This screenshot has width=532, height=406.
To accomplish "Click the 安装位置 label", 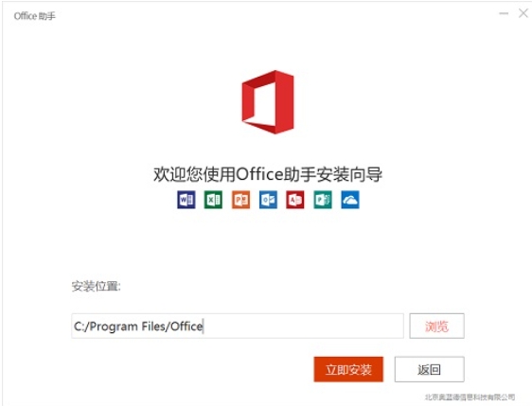I will 96,286.
